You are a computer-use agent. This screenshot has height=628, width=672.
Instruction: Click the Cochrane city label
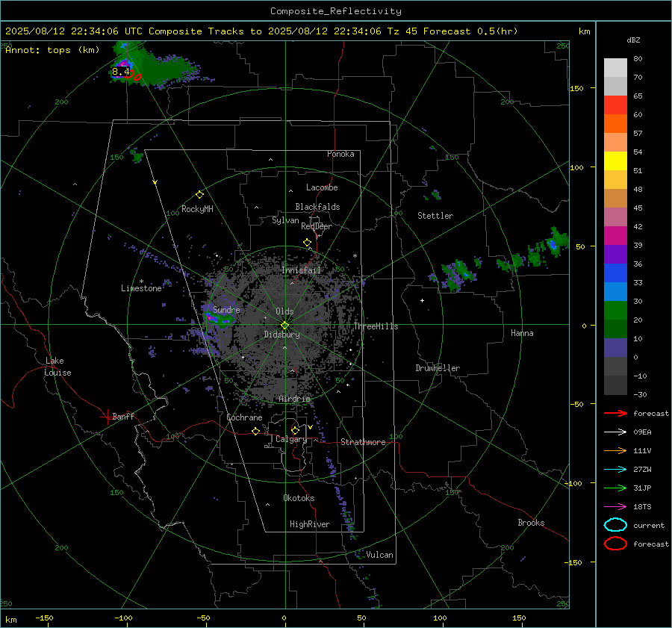(x=244, y=417)
